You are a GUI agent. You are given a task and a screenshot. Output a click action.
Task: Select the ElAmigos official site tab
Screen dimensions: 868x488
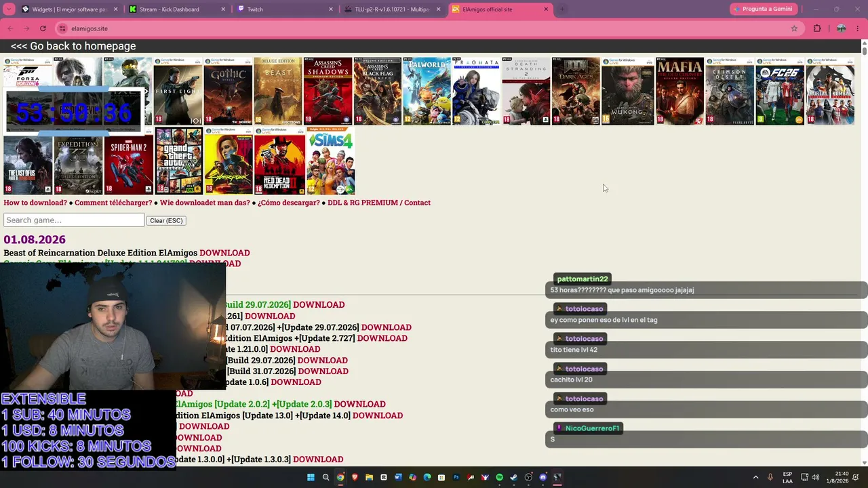point(500,9)
